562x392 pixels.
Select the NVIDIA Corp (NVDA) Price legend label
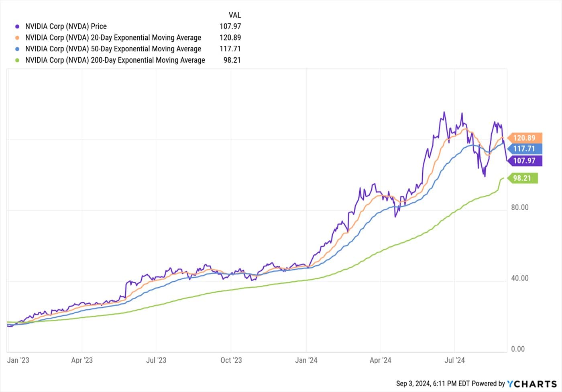(66, 26)
